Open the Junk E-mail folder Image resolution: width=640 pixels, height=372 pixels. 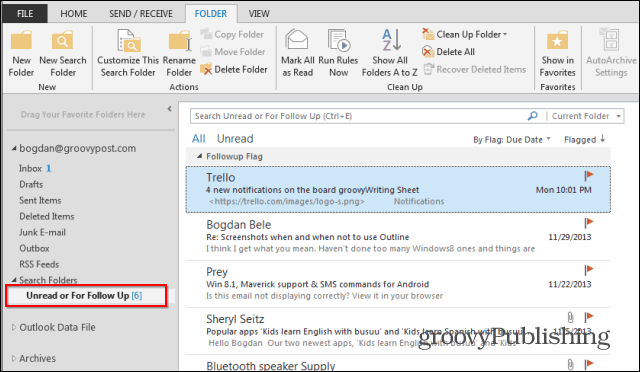pyautogui.click(x=42, y=232)
